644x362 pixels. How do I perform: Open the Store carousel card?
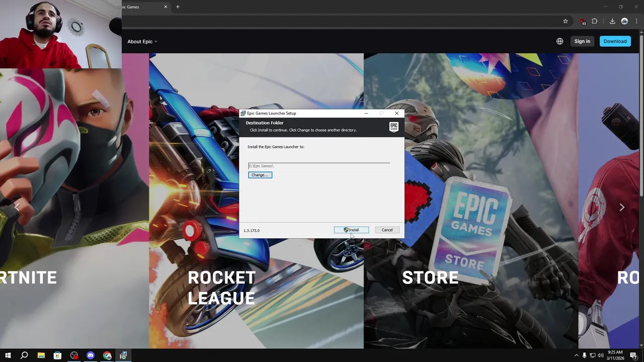click(471, 201)
